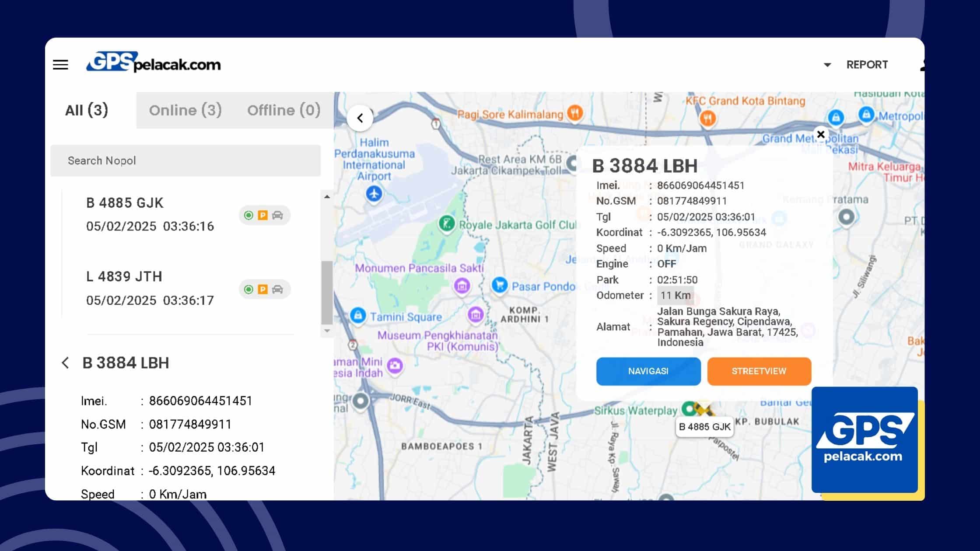Screen dimensions: 980x551
Task: Switch to the All (3) tab
Action: [87, 110]
